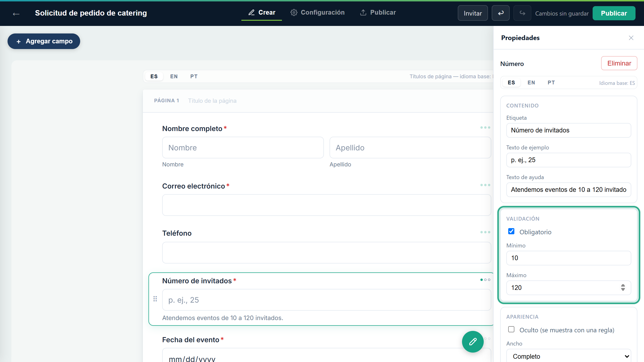Click the green pencil floating button
Screen dimensions: 644x362
pos(473,341)
